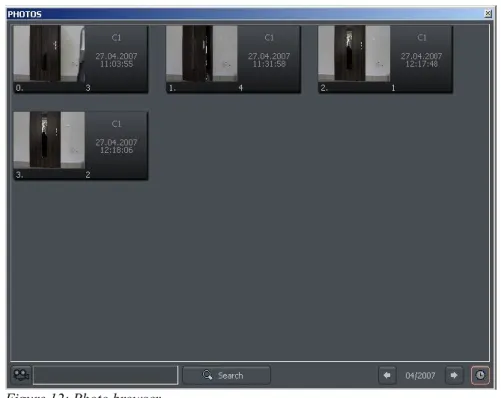Screen dimensions: 501x398
Task: Select the 27.04.2007 12:18:06 timestamp text
Action: tap(116, 146)
